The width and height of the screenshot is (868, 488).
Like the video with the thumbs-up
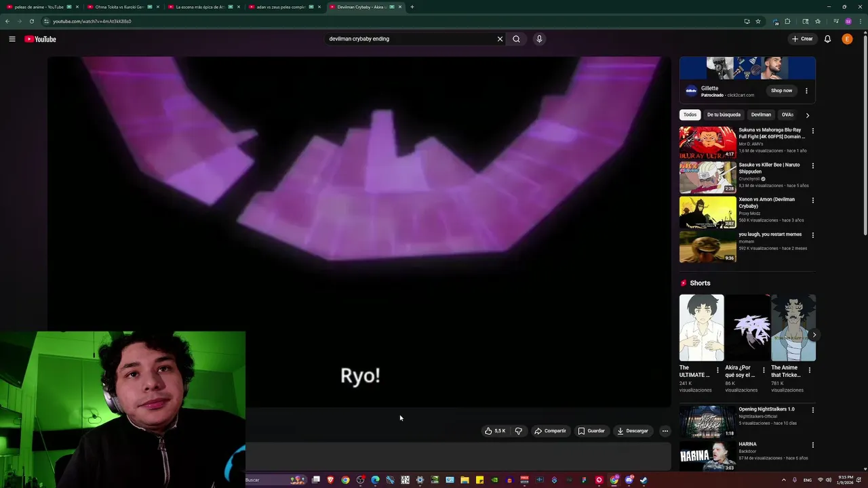click(x=495, y=431)
